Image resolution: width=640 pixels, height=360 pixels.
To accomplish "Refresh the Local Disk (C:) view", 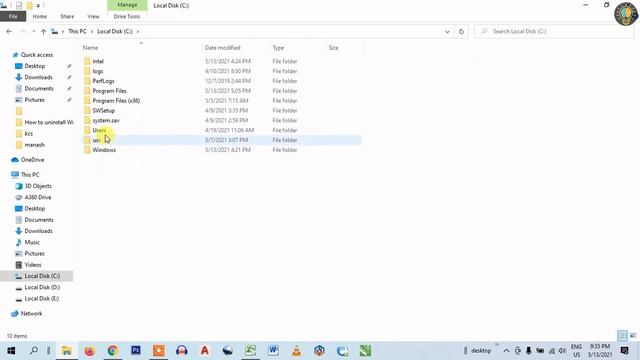I will (461, 31).
